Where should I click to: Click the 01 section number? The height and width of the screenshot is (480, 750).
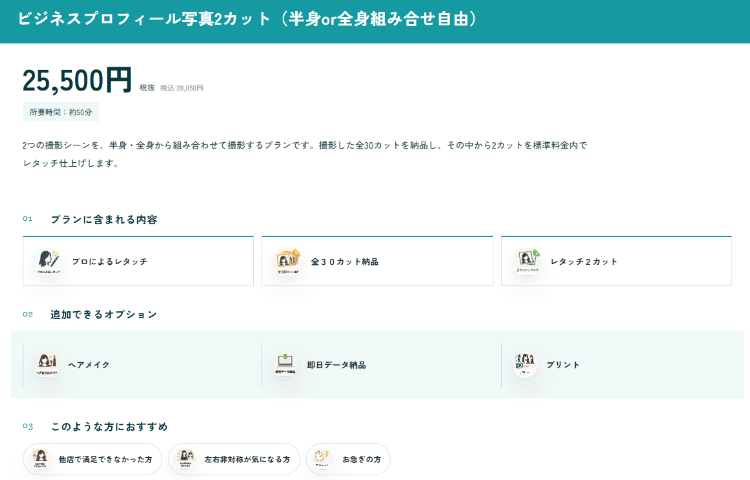27,218
